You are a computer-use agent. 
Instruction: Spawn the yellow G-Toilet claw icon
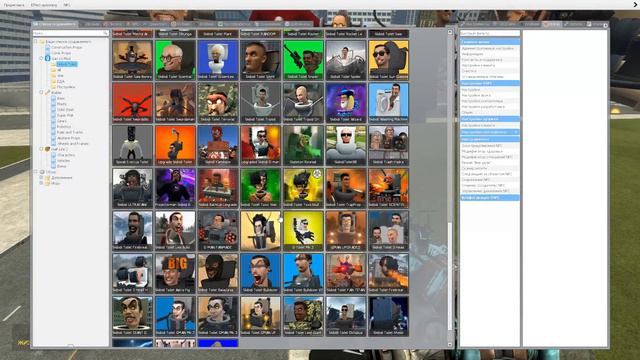point(303,231)
